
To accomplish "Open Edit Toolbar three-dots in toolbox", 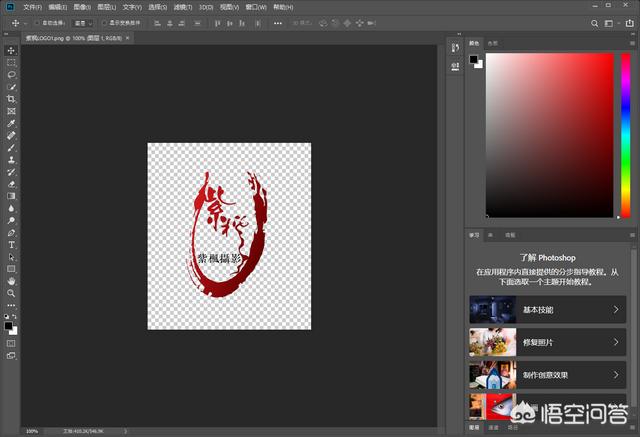I will (11, 305).
